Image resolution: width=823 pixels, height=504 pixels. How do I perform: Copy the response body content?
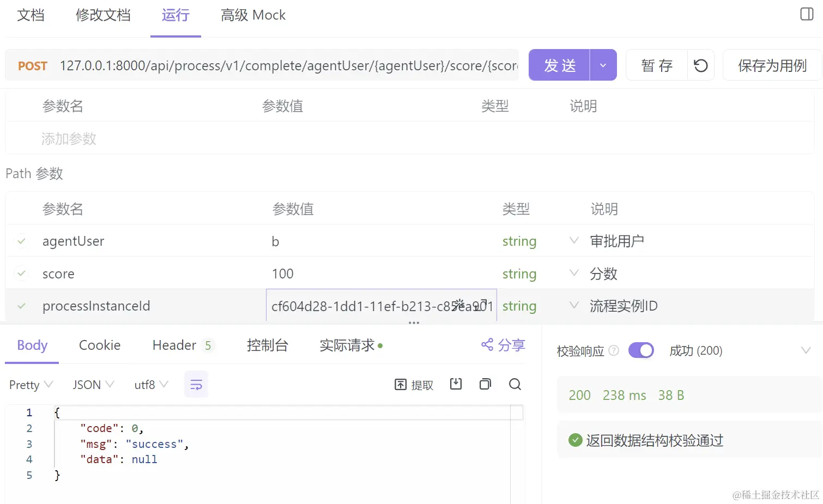pos(485,384)
